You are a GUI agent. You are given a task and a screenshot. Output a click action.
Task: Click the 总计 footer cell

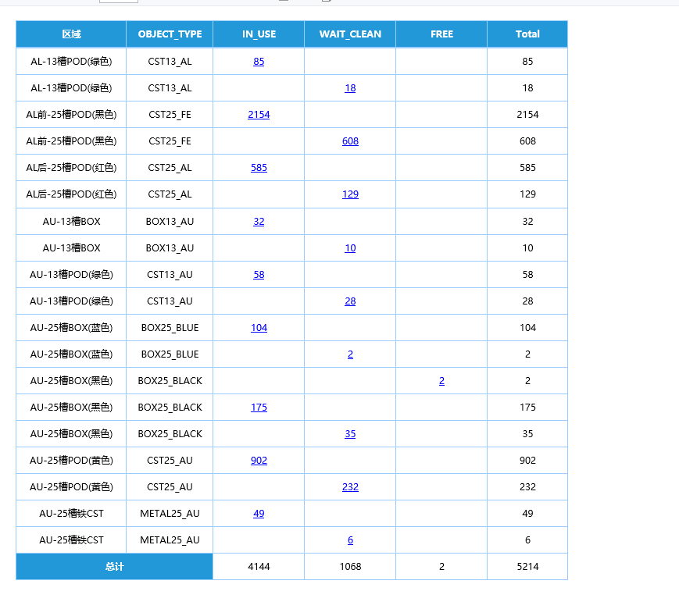(x=114, y=567)
